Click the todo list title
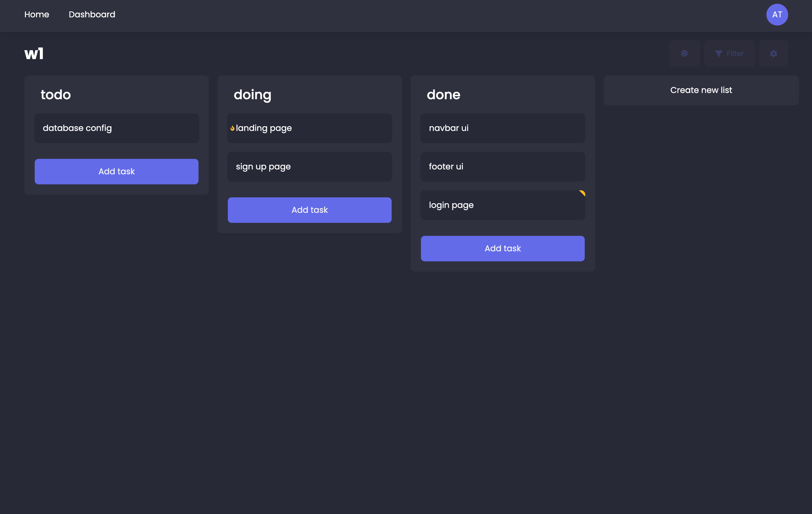Viewport: 812px width, 514px height. click(56, 95)
